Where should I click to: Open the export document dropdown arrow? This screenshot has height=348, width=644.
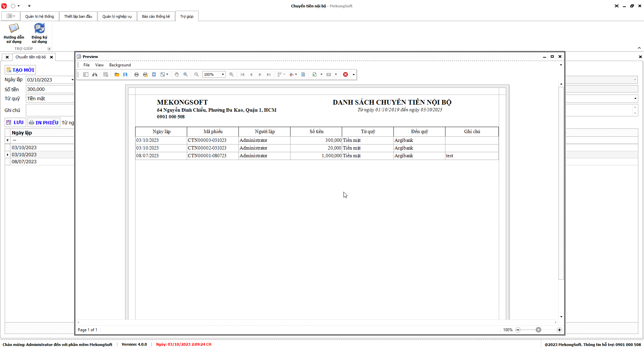click(x=321, y=74)
